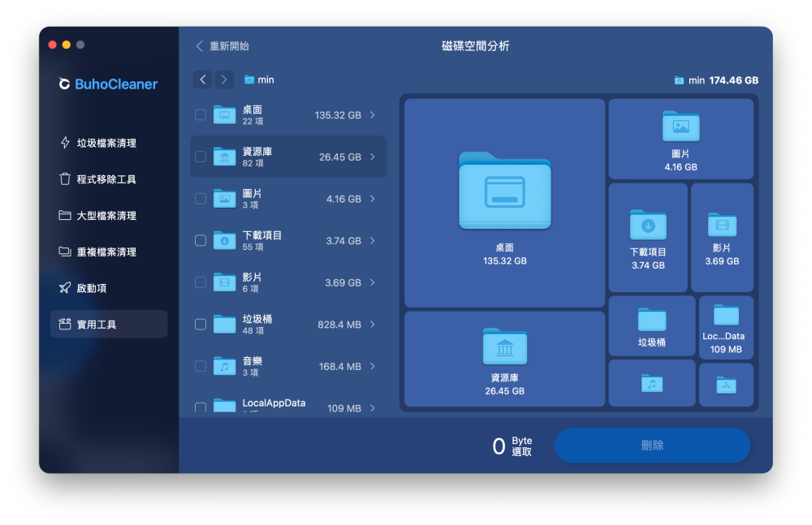Click the 音樂 folder icon in the list
812x525 pixels.
(225, 367)
